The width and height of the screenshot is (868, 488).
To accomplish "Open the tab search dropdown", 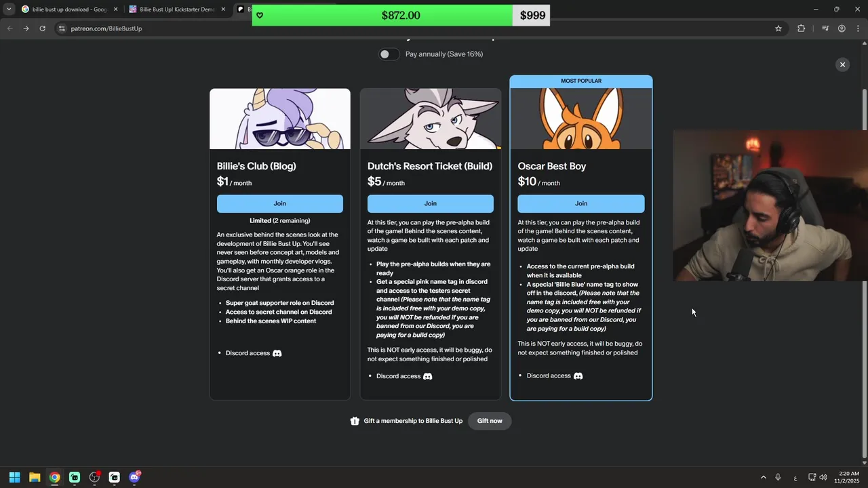I will click(8, 9).
